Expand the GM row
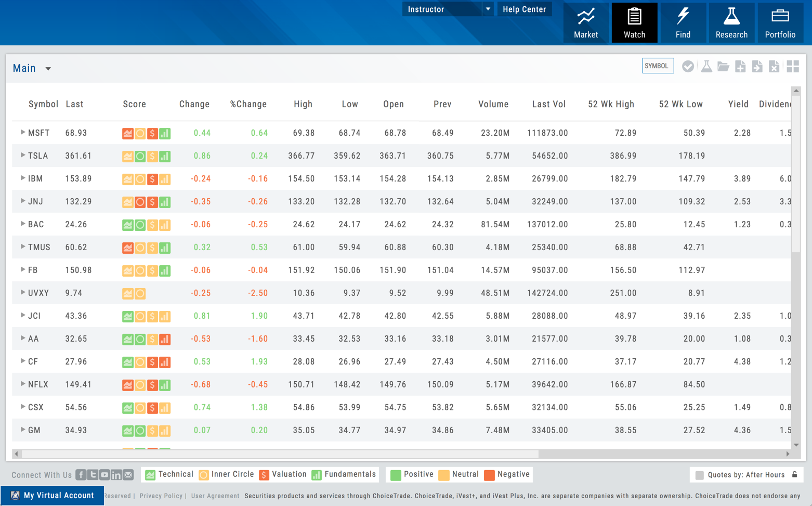The image size is (812, 506). point(23,430)
